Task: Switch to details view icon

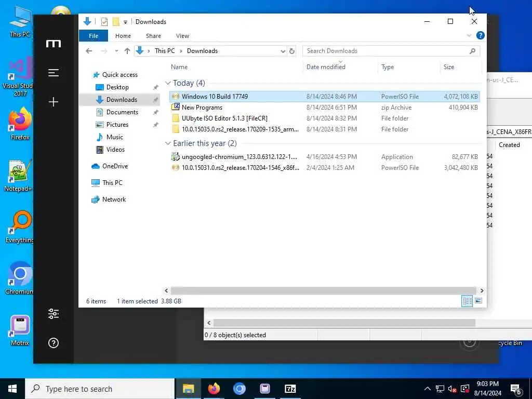Action: [467, 301]
